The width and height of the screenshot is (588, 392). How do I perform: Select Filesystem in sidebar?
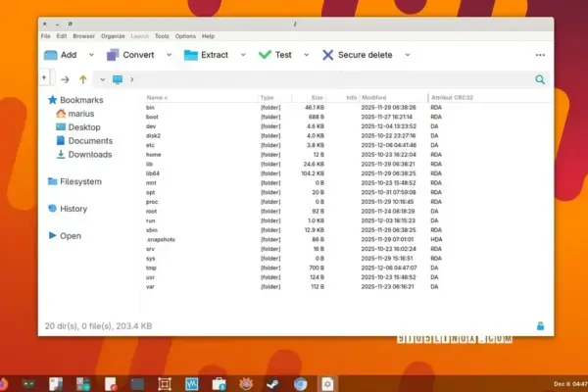74,181
